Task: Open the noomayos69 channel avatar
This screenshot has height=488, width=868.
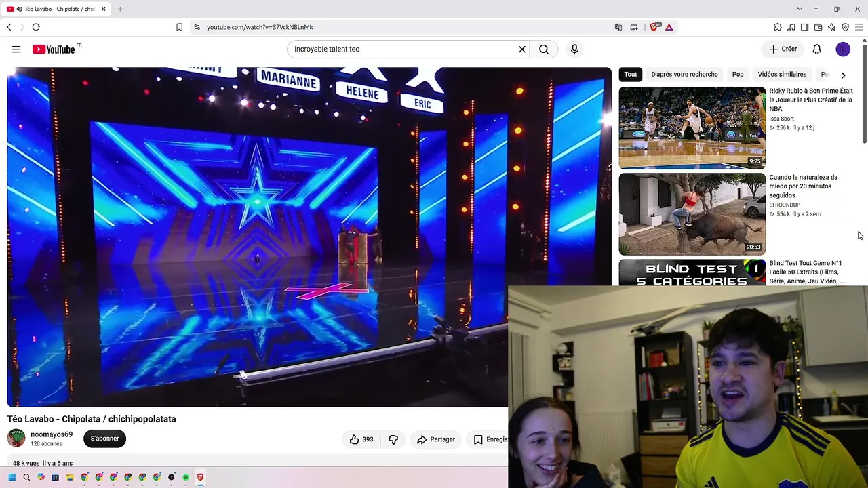Action: [16, 438]
